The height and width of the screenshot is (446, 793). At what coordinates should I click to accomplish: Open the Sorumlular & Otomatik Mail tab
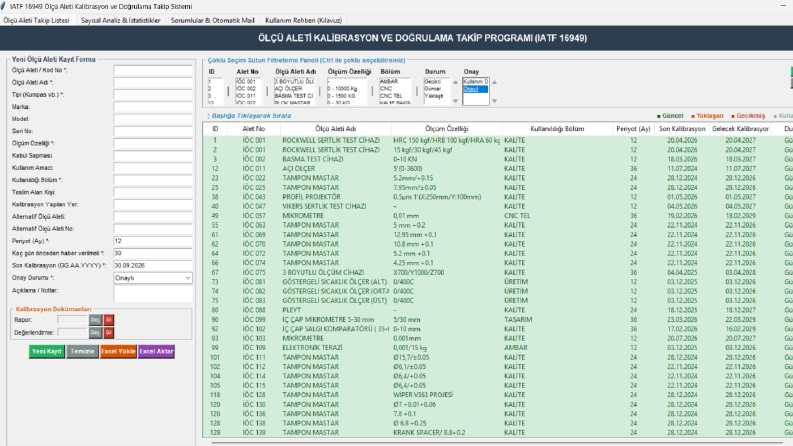(212, 20)
